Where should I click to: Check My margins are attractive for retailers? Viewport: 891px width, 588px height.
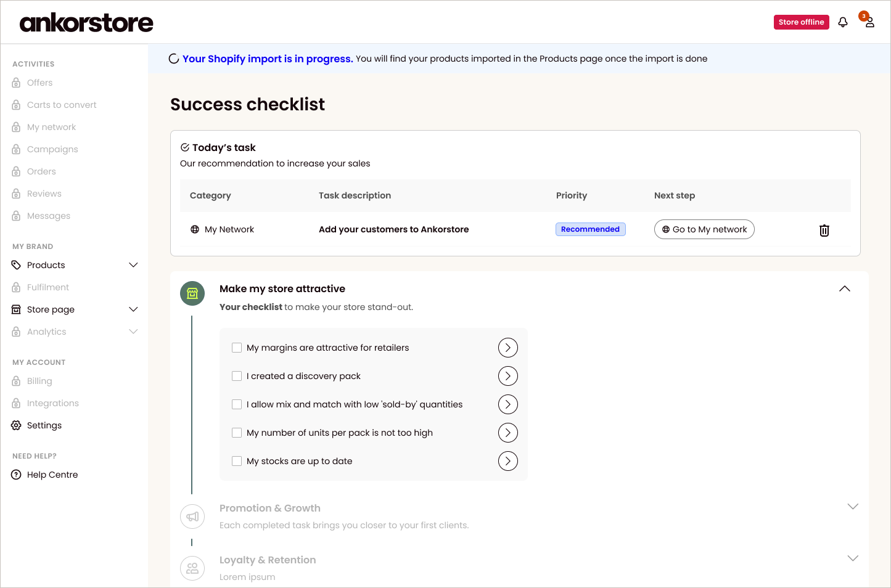[x=237, y=348]
